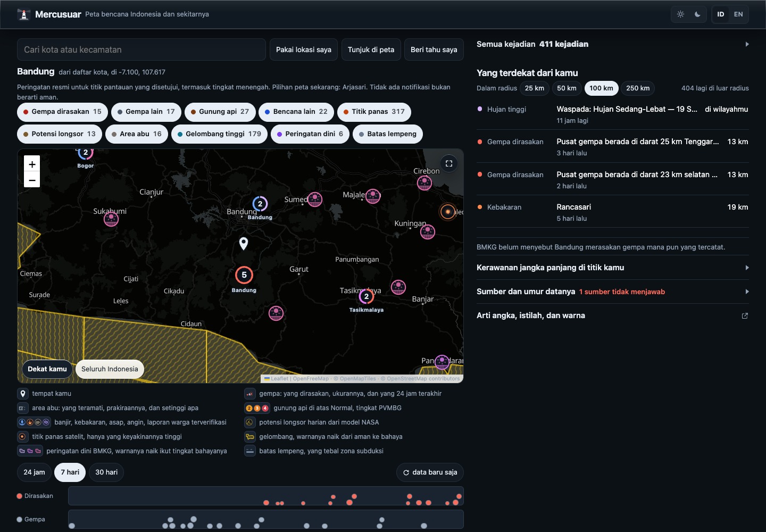Zoom in on the map
766x532 pixels.
[x=32, y=164]
